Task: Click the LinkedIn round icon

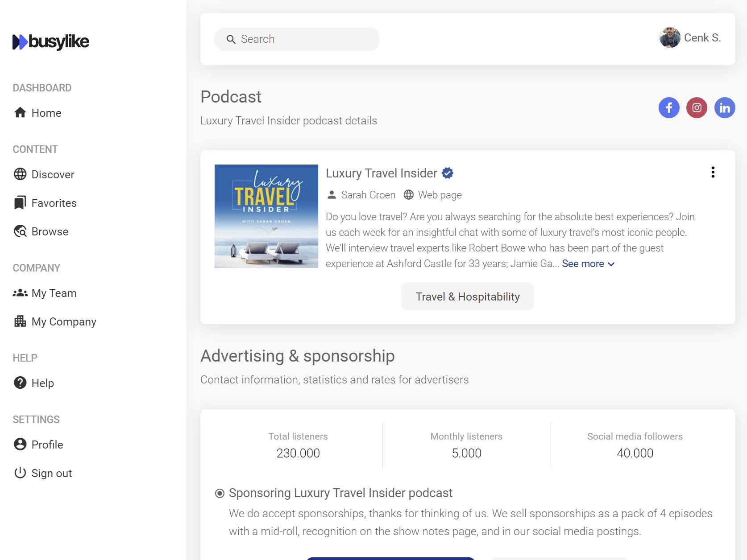Action: pyautogui.click(x=725, y=108)
